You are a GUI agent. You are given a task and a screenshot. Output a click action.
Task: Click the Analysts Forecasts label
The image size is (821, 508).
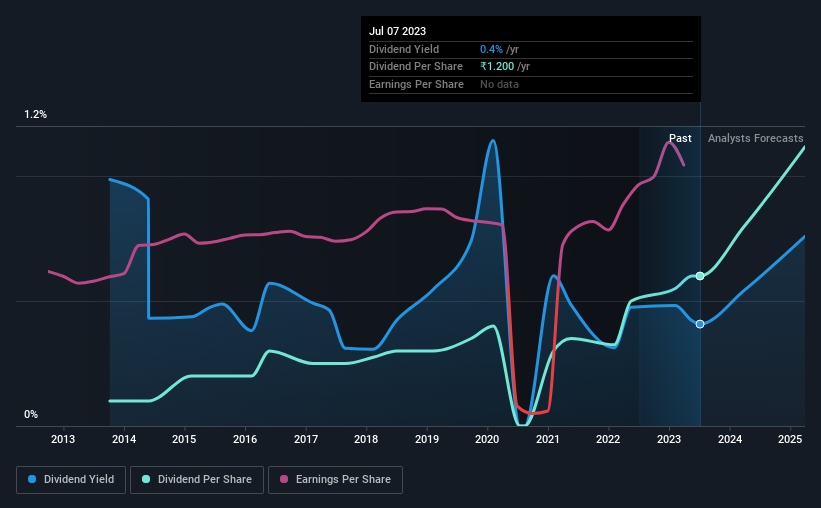756,138
